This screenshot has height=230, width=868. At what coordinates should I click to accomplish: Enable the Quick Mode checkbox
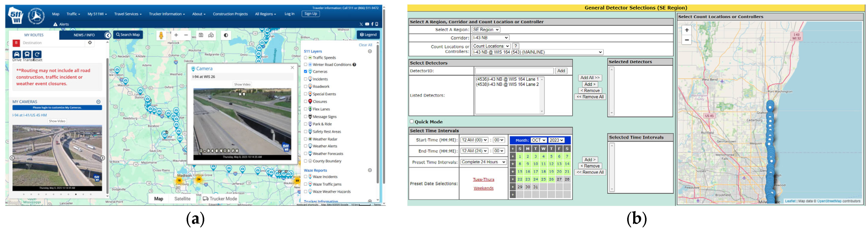click(412, 121)
